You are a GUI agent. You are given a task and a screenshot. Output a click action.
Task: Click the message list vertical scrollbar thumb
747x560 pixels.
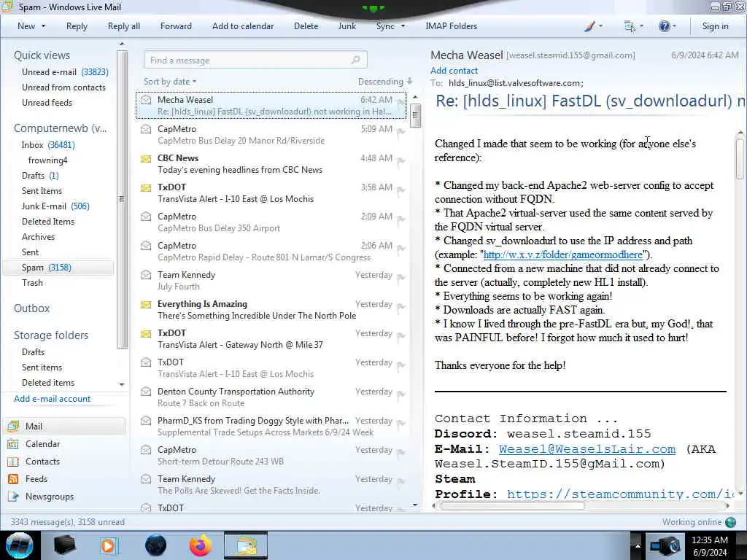coord(415,114)
